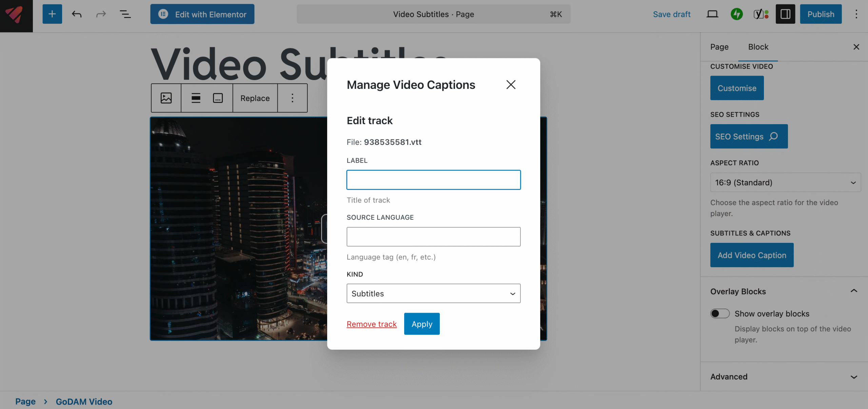The image size is (868, 409).
Task: Click the device preview laptop icon
Action: point(712,14)
